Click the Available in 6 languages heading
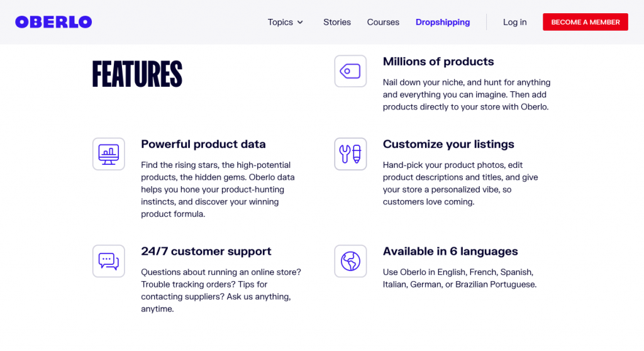 click(450, 251)
